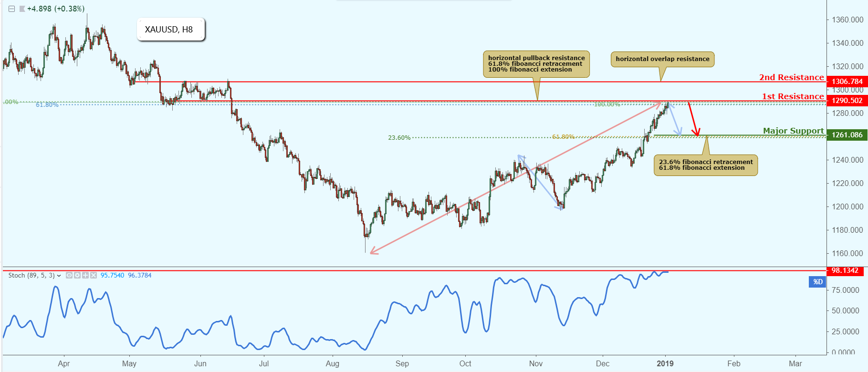
Task: Click the 2nd Resistance text label
Action: pos(792,77)
